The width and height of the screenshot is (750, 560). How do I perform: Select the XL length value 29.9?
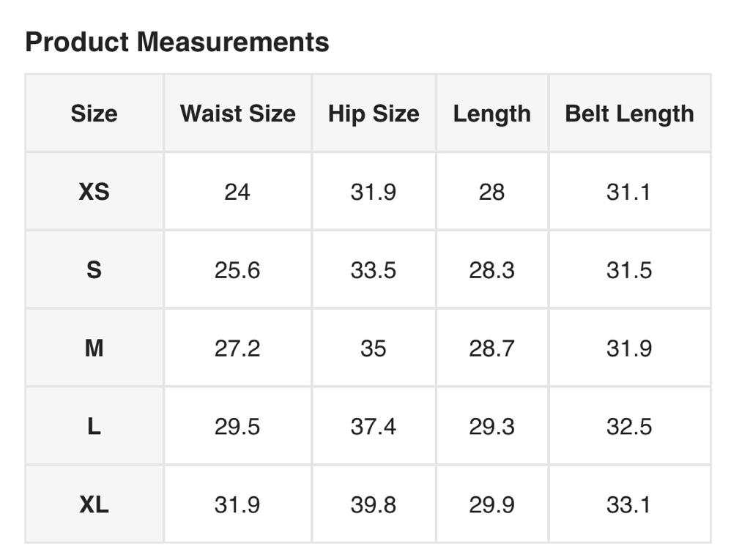point(491,505)
